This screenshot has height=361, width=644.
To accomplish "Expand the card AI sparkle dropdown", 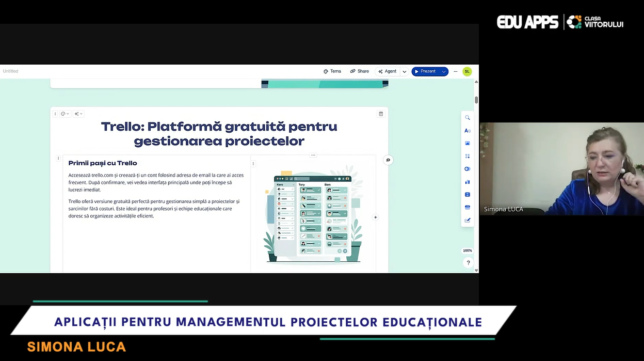I will (x=78, y=114).
